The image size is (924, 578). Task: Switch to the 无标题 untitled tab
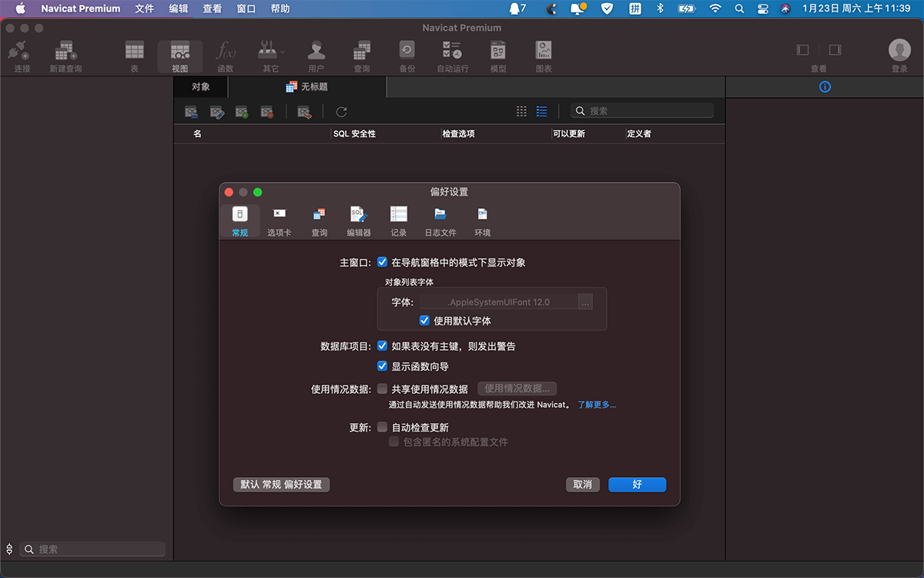click(307, 87)
